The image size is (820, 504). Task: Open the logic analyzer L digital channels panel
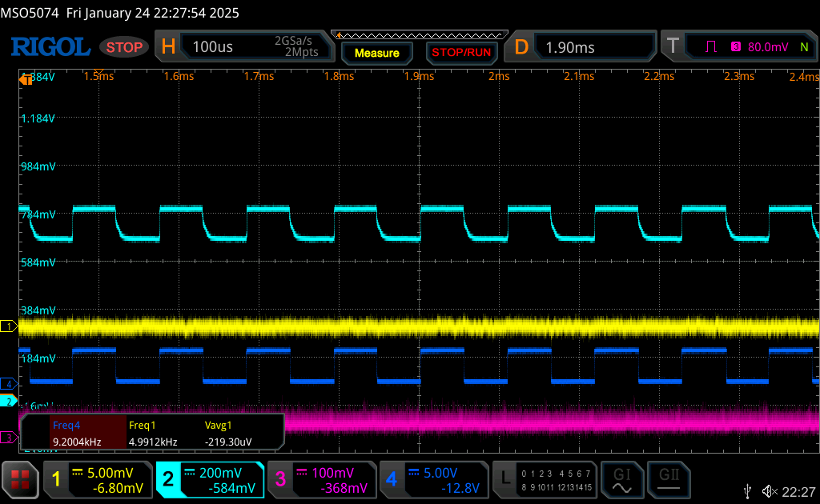point(545,480)
